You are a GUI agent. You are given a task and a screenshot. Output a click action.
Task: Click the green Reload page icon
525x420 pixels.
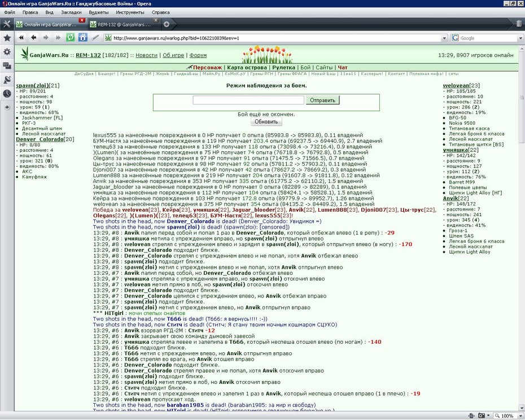coord(71,37)
